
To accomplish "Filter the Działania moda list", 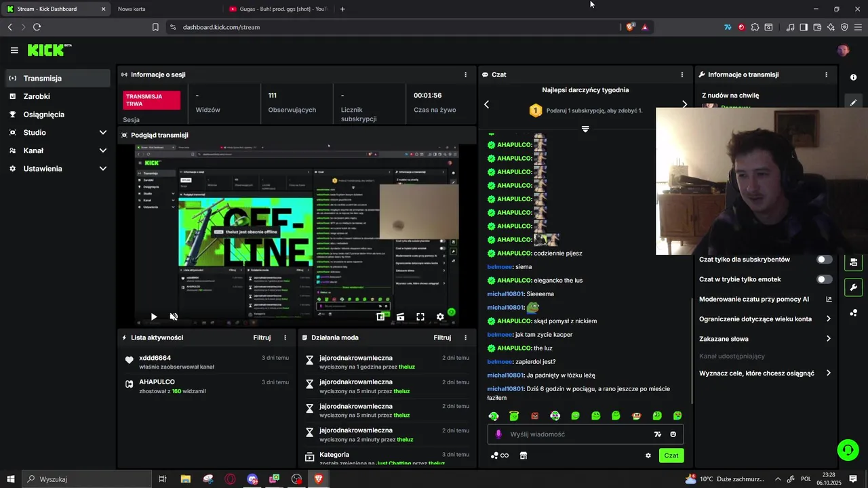I will [x=442, y=338].
